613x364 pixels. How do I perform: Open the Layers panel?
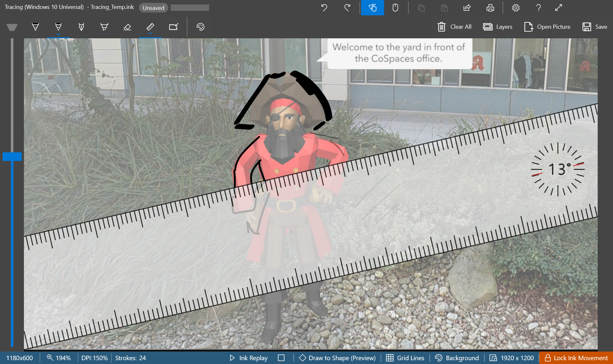(497, 27)
